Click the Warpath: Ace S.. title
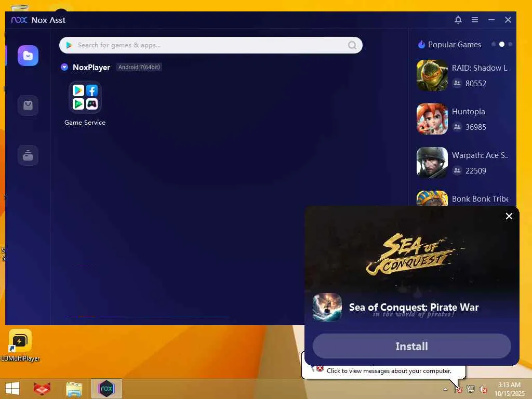Screen dimensions: 532x399 (480, 155)
